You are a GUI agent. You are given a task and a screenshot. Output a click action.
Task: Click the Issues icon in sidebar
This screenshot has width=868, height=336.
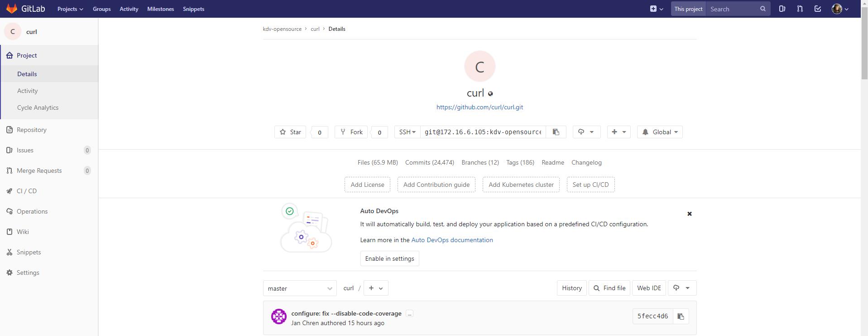(10, 150)
